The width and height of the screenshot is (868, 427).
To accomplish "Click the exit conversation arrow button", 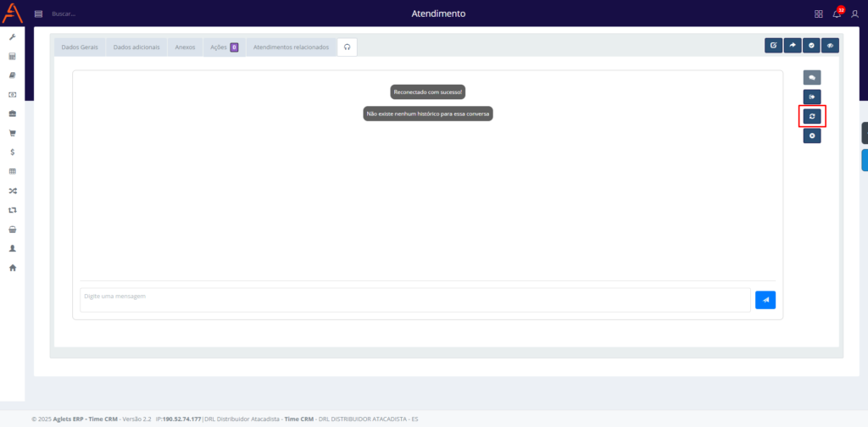I will [x=812, y=97].
